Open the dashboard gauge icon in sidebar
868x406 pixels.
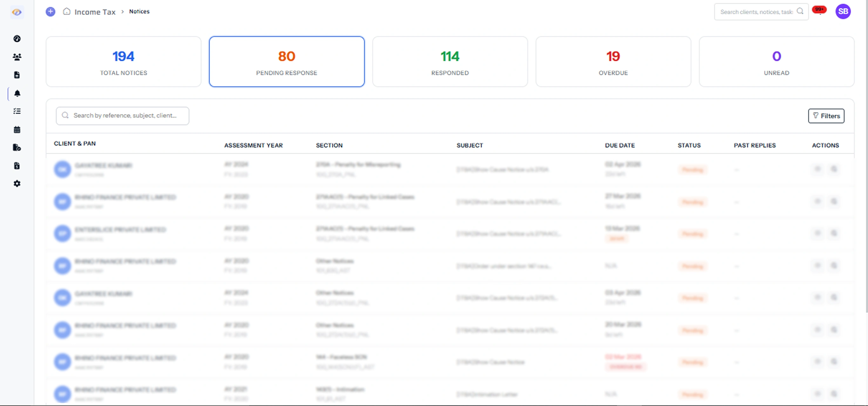click(17, 39)
